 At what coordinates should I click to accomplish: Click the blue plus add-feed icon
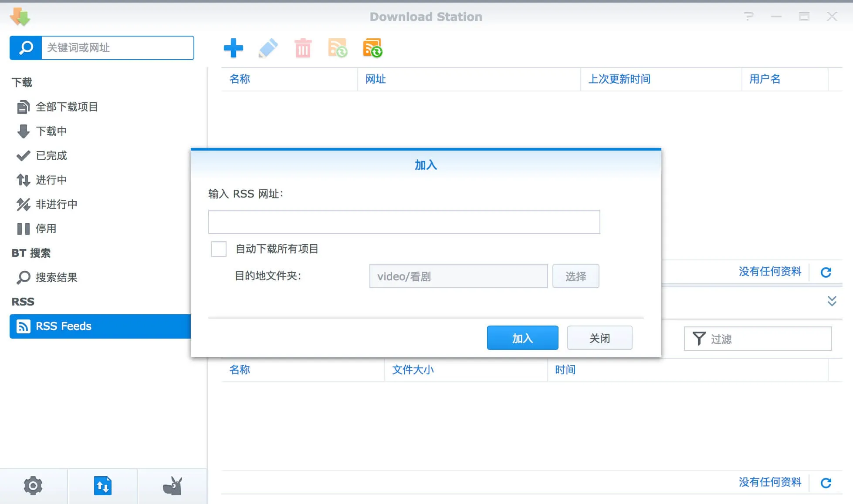pos(233,48)
